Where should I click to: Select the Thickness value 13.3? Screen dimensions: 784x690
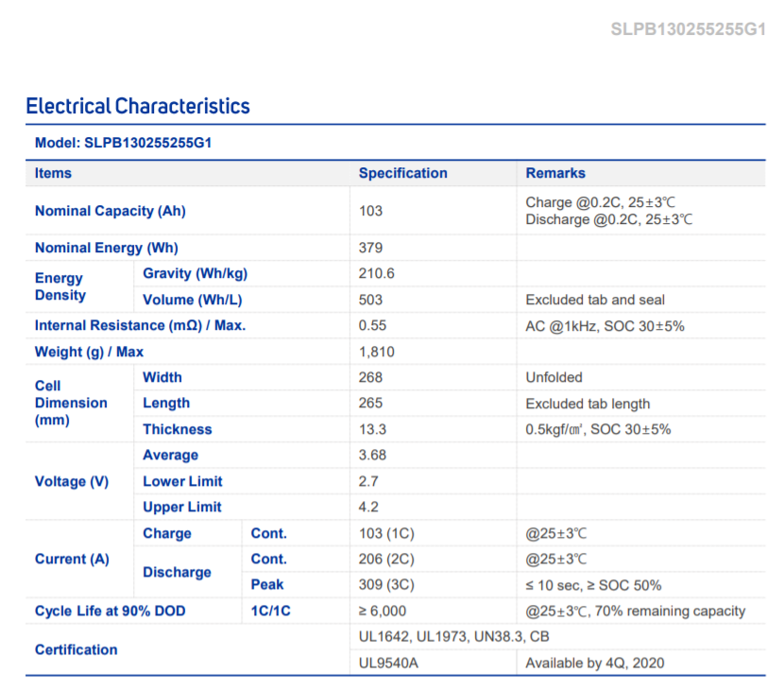[x=373, y=429]
